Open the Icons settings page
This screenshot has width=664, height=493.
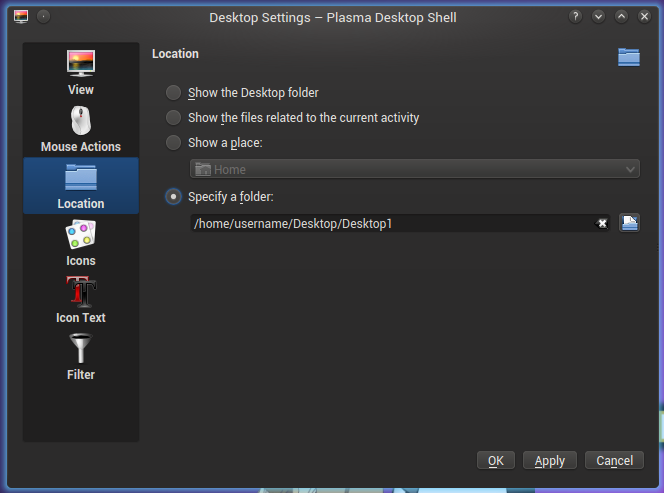(81, 243)
